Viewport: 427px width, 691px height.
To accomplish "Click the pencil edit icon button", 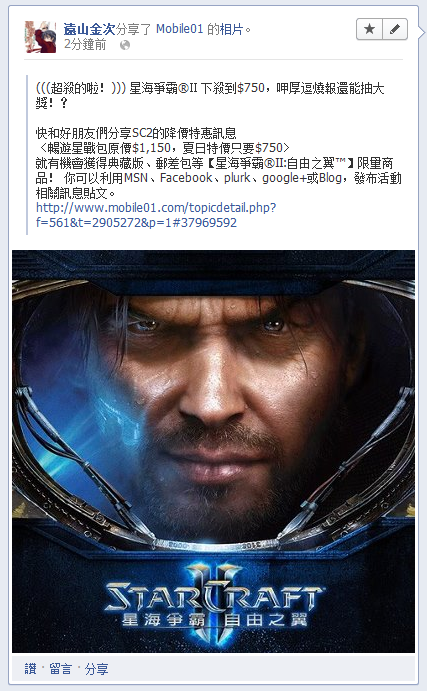I will pos(395,30).
